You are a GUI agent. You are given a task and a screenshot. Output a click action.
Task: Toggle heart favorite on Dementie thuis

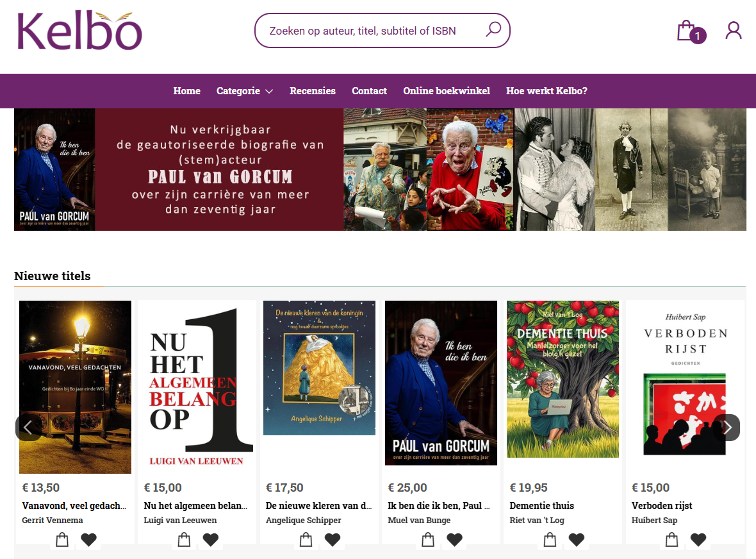(x=576, y=539)
